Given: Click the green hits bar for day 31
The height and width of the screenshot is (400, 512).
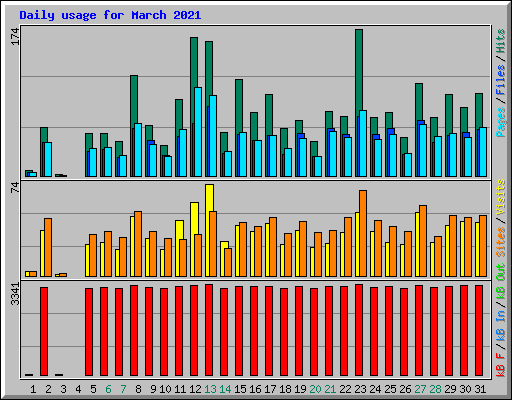Looking at the screenshot, I should tap(479, 111).
